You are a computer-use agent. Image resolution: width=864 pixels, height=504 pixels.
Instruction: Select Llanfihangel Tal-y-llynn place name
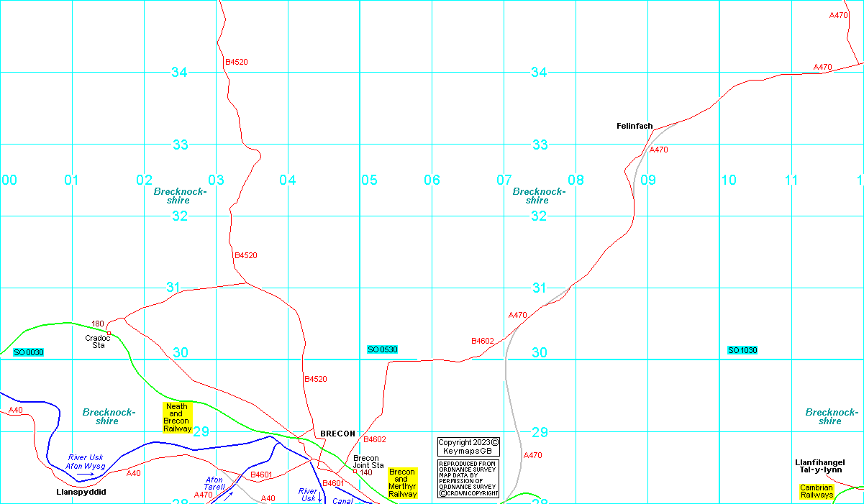tap(819, 466)
